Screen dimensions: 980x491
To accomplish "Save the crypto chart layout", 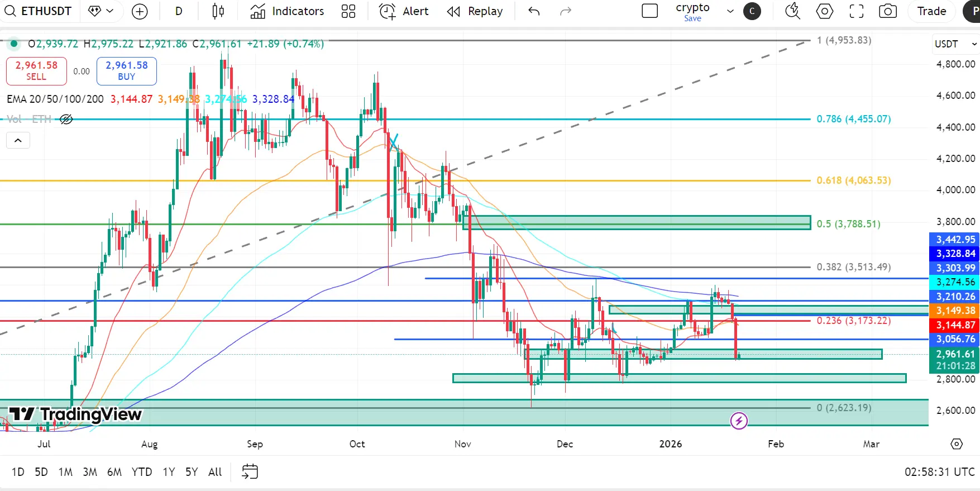I will pyautogui.click(x=692, y=18).
